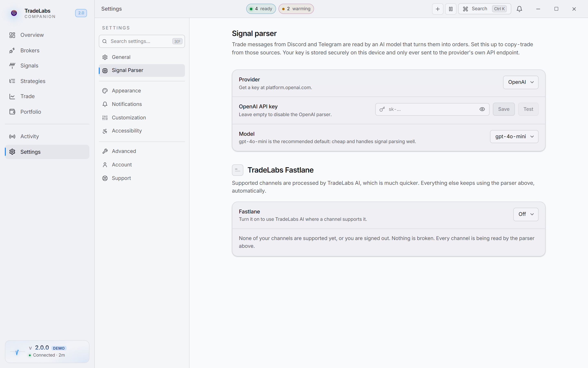
Task: Click the 2 warming status pill
Action: (x=296, y=9)
